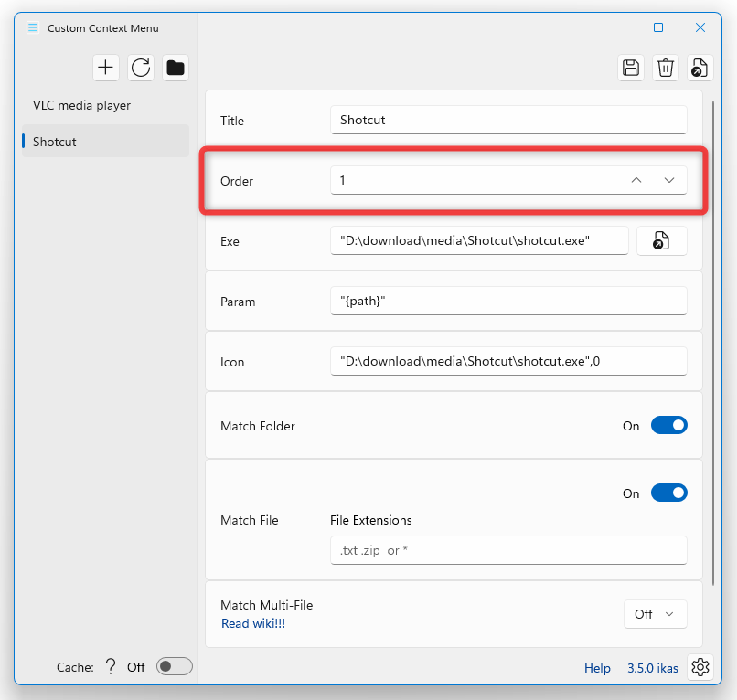
Task: Toggle Match File switch off
Action: tap(669, 493)
